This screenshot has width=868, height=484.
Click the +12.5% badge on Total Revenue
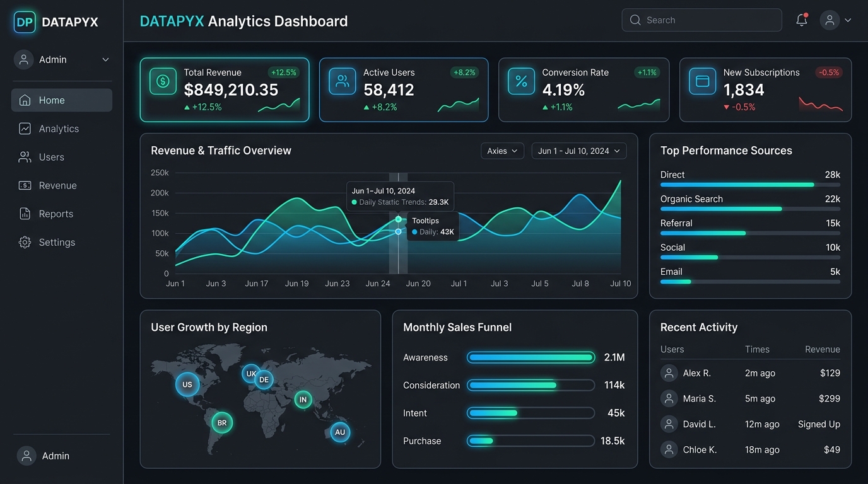pos(283,72)
